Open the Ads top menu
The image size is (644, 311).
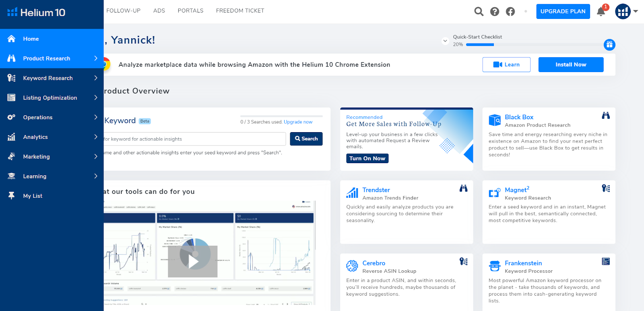coord(159,11)
